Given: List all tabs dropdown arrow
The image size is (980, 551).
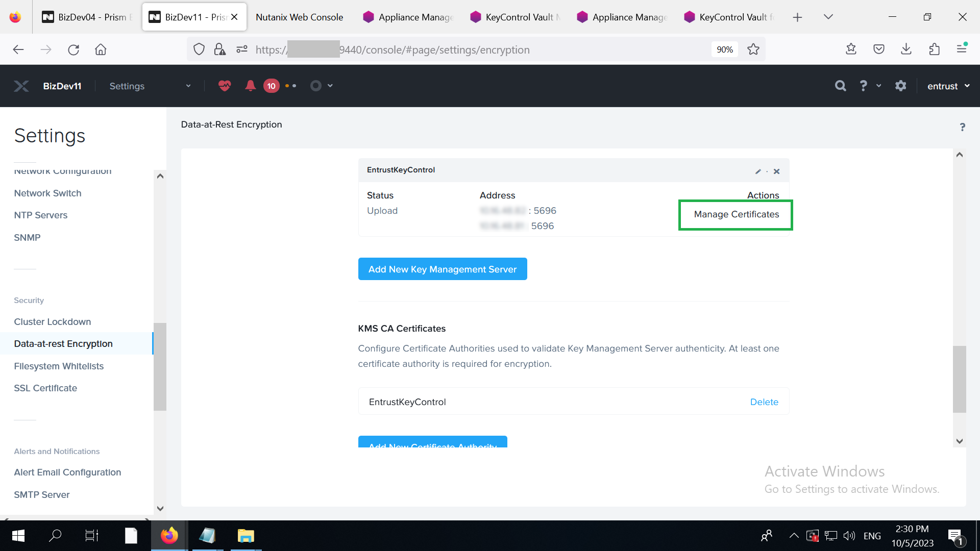Looking at the screenshot, I should [x=828, y=17].
